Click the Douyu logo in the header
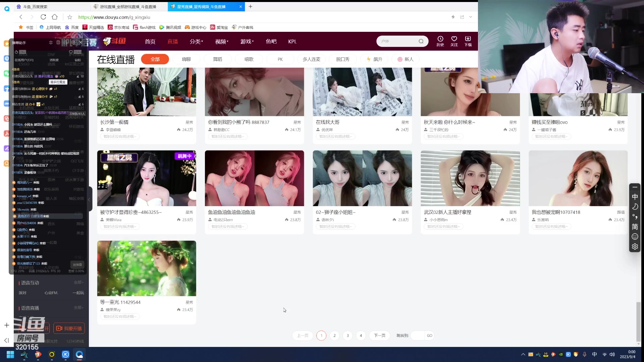The image size is (644, 362). (115, 41)
